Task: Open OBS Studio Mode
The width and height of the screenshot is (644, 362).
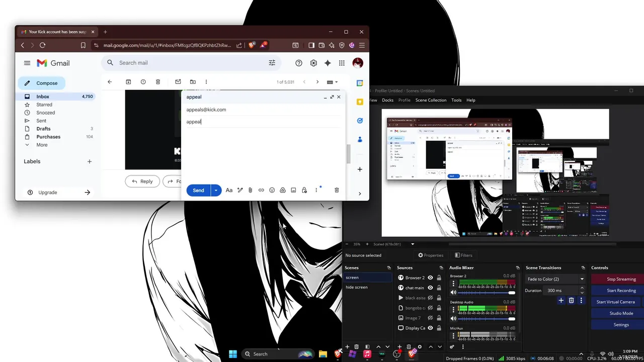Action: tap(616, 313)
